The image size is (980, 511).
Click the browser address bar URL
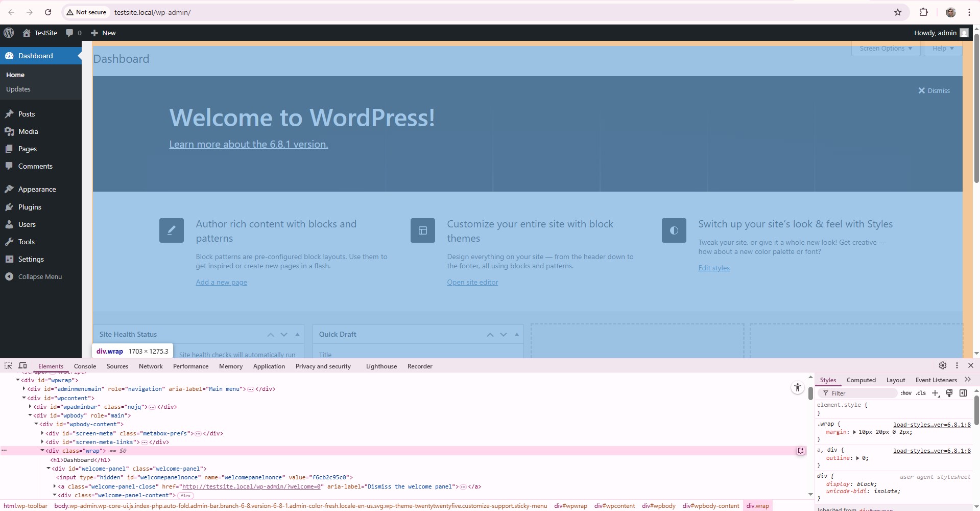click(x=152, y=12)
